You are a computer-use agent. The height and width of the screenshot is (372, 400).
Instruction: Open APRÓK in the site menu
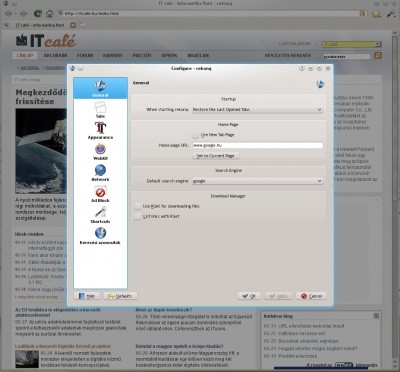pyautogui.click(x=169, y=55)
